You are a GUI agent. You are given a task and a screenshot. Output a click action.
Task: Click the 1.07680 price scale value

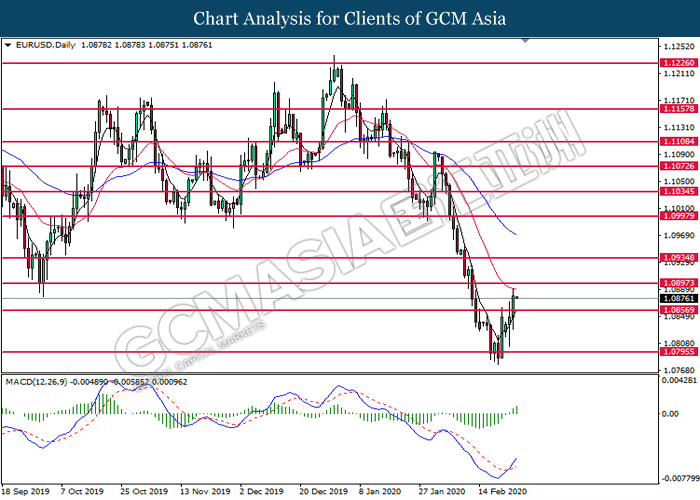pos(679,370)
